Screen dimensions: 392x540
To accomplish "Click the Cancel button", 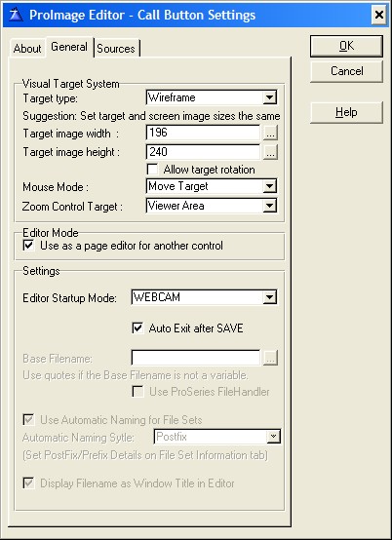I will (x=346, y=71).
